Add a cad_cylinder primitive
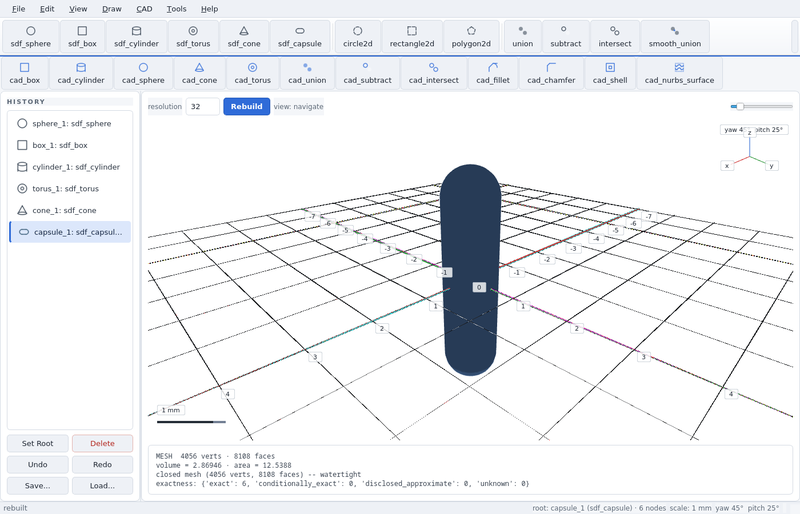Screen dimensions: 800x514 [x=81, y=74]
